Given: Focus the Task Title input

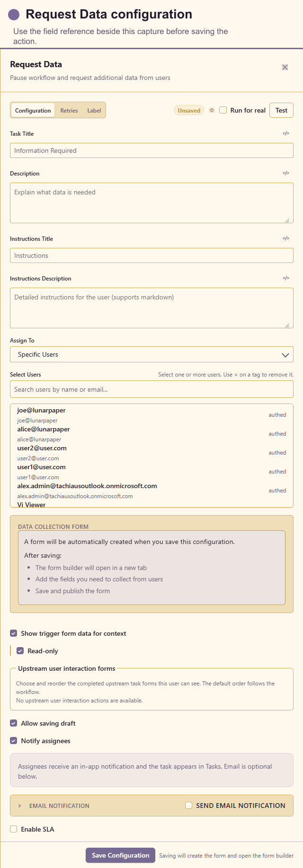Looking at the screenshot, I should point(151,150).
